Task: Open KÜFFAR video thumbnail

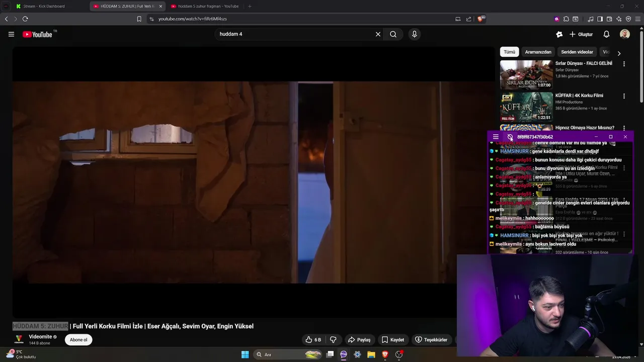Action: click(526, 107)
